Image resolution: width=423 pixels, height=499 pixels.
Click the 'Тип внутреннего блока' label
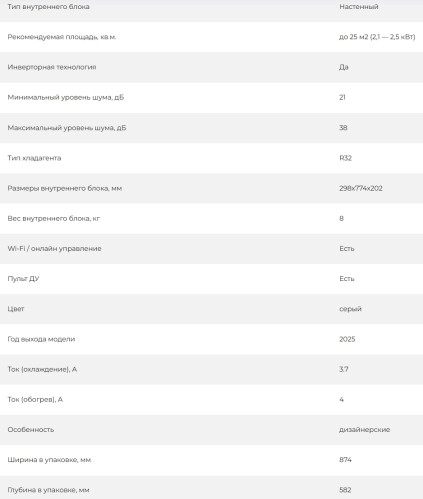[48, 7]
